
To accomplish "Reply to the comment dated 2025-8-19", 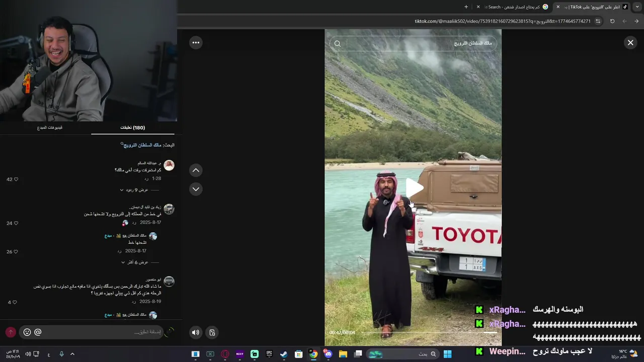I will (x=133, y=302).
